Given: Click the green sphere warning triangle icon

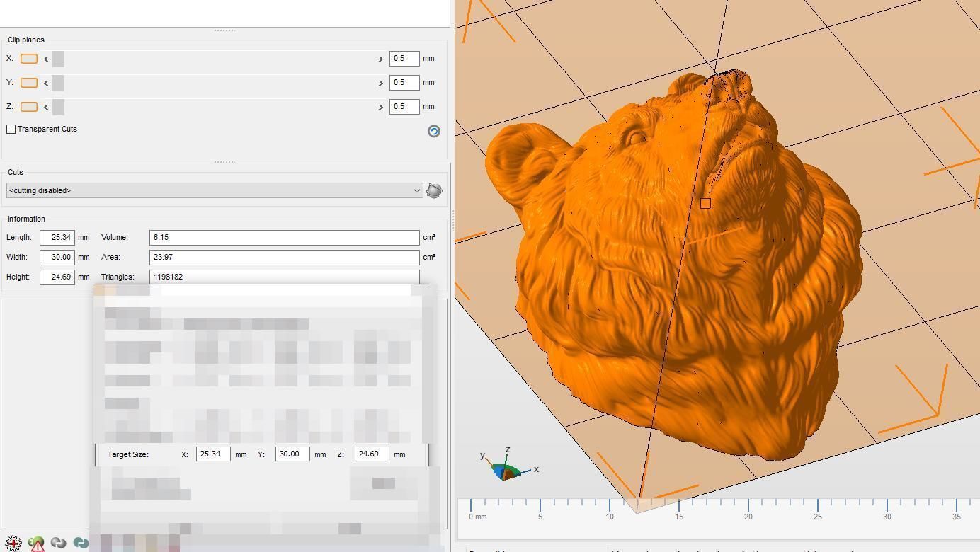Looking at the screenshot, I should pyautogui.click(x=36, y=543).
